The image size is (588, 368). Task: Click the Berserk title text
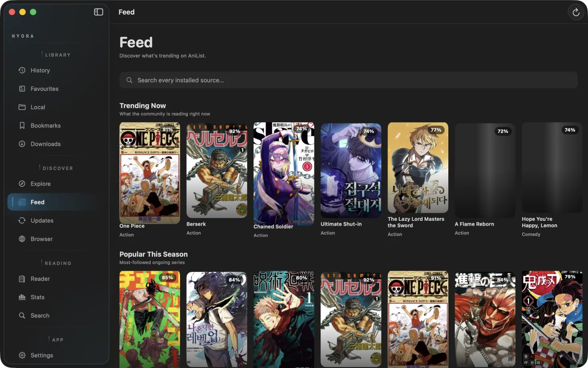click(x=196, y=224)
